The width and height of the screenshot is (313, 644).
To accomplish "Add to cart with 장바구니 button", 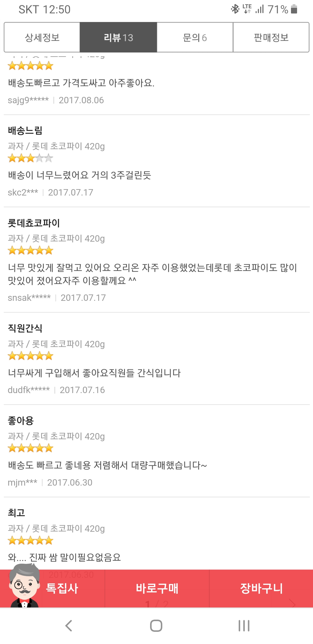I will pos(261,589).
